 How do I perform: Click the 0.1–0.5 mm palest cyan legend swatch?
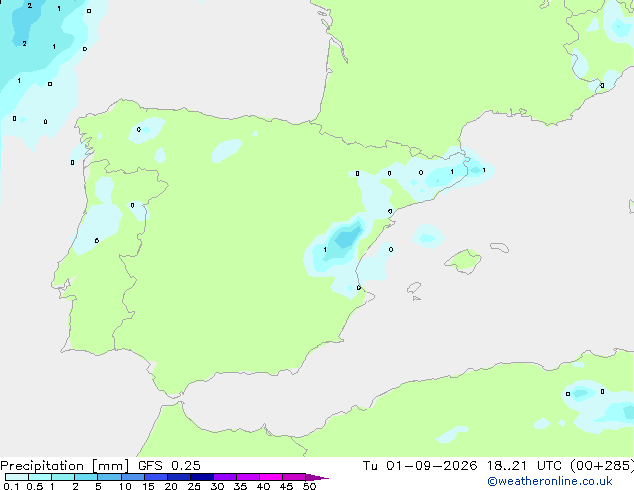[17, 477]
